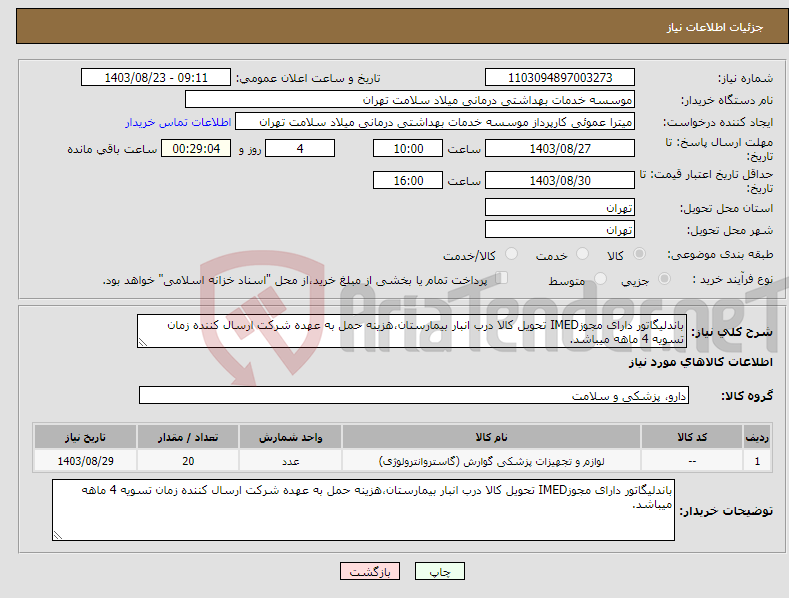Click the واحد شمارش column header

290,437
